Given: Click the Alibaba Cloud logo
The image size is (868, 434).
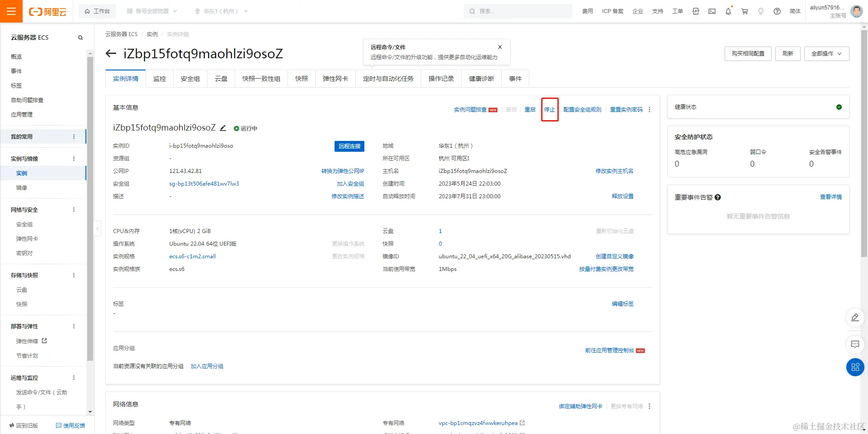Looking at the screenshot, I should (x=47, y=12).
